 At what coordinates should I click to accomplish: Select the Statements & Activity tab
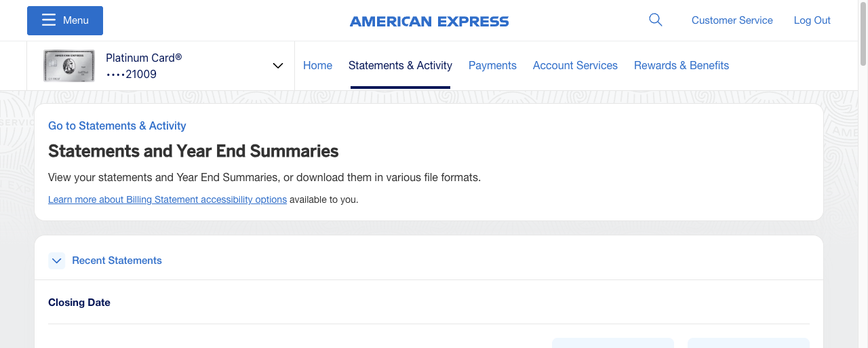click(x=400, y=66)
